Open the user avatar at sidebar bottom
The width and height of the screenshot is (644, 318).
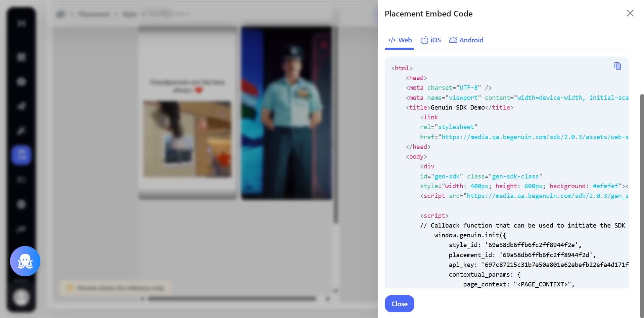21,297
